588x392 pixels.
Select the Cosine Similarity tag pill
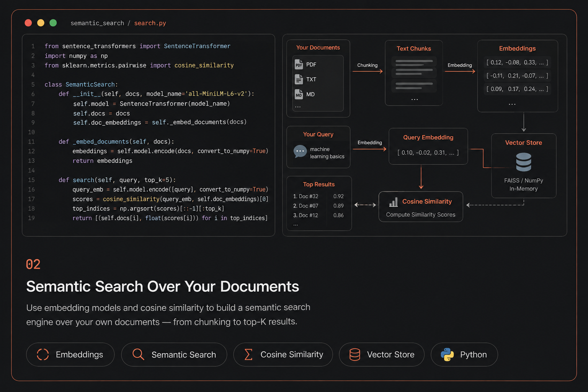click(283, 354)
